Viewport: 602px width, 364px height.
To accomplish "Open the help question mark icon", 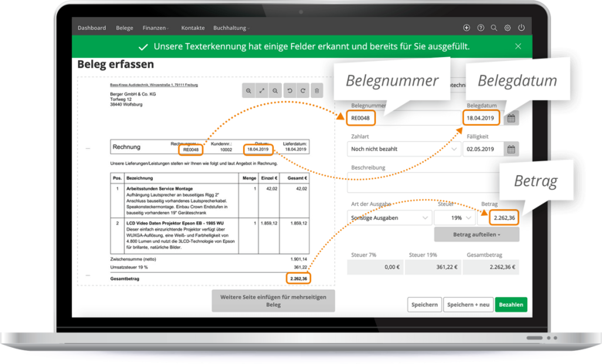I will point(481,28).
